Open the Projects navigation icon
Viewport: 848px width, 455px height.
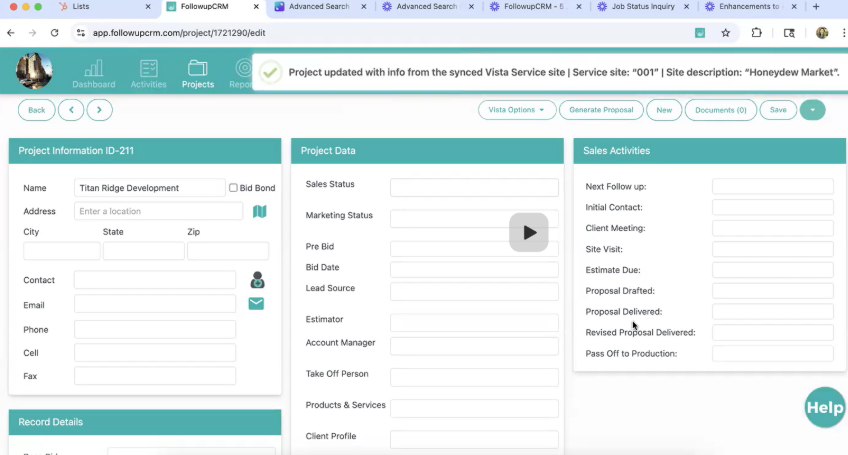point(197,74)
